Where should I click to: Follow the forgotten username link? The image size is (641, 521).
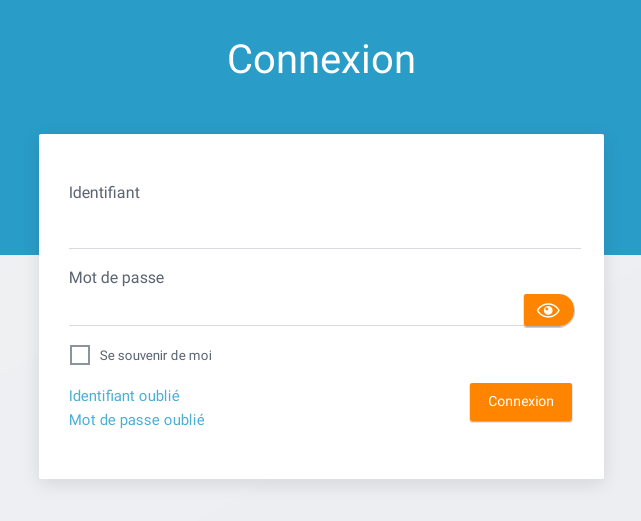124,396
